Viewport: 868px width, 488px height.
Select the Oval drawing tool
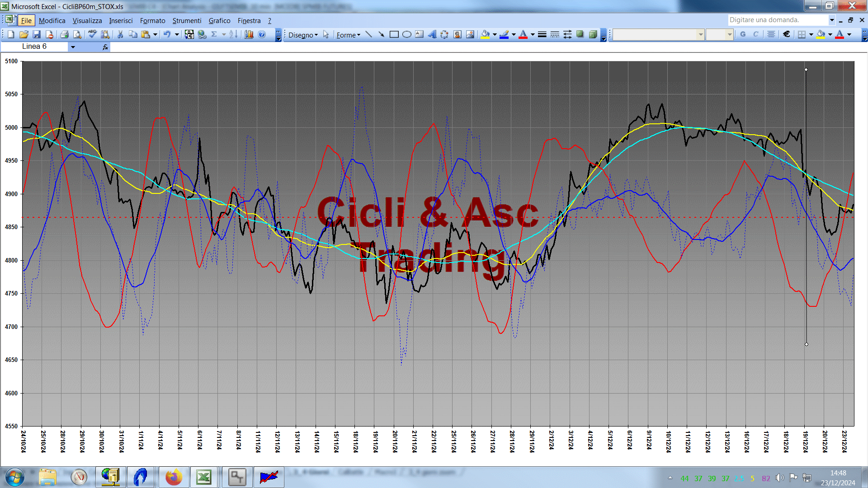click(x=407, y=34)
